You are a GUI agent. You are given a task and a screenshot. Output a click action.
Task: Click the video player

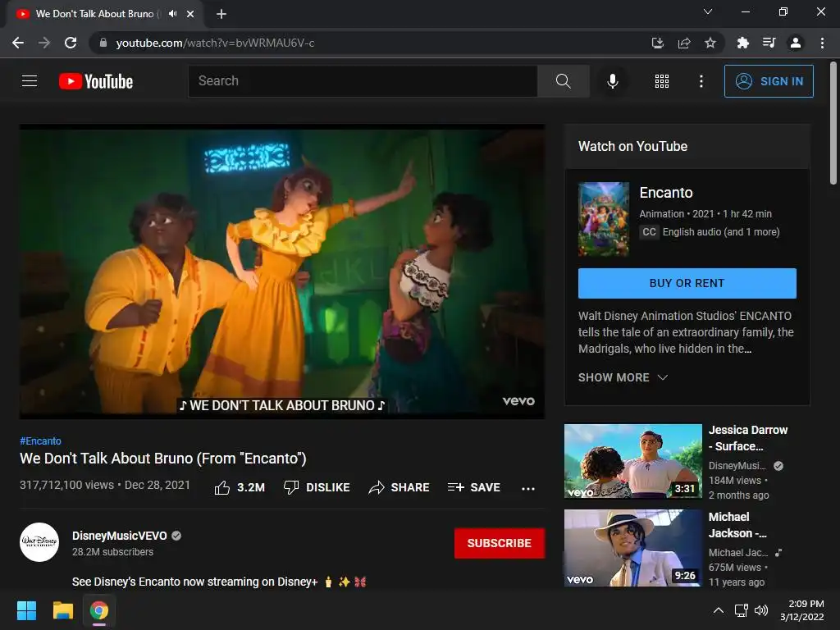point(282,272)
